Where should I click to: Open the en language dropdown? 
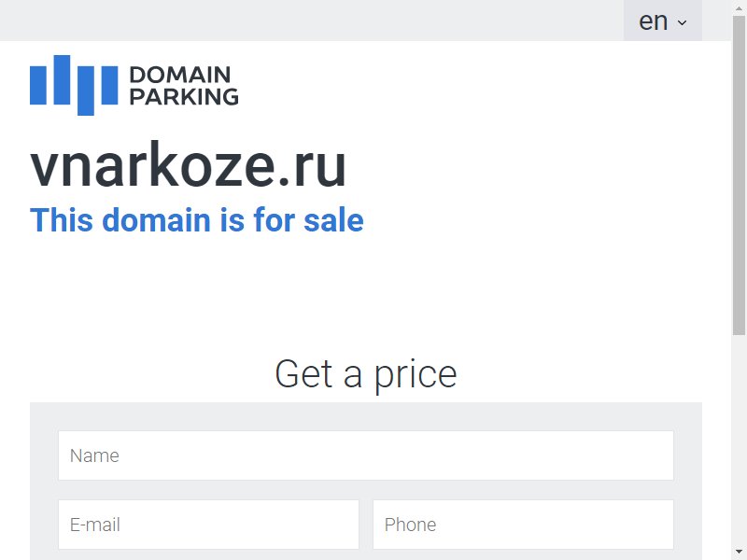(663, 21)
